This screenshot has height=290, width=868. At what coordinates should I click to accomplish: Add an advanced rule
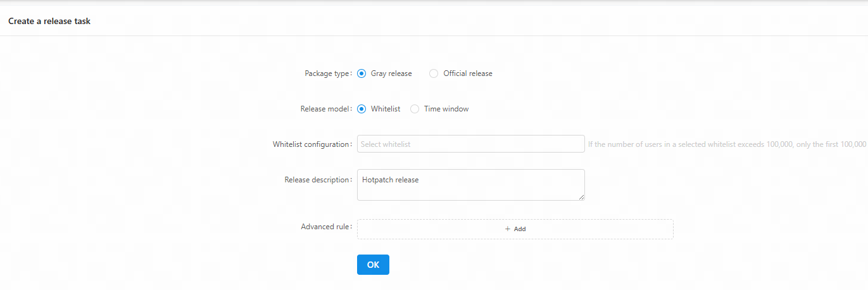[515, 229]
